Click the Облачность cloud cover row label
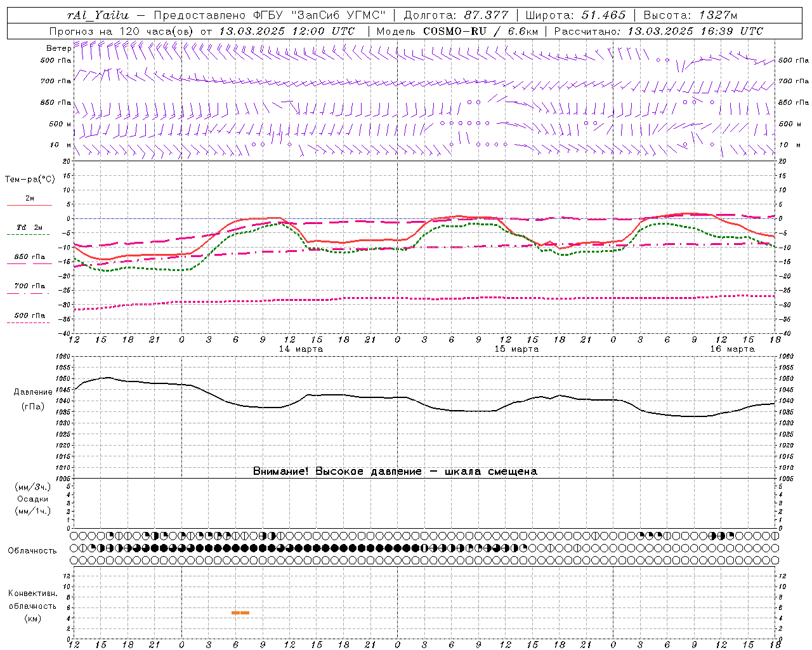Image resolution: width=812 pixels, height=650 pixels. [x=32, y=551]
